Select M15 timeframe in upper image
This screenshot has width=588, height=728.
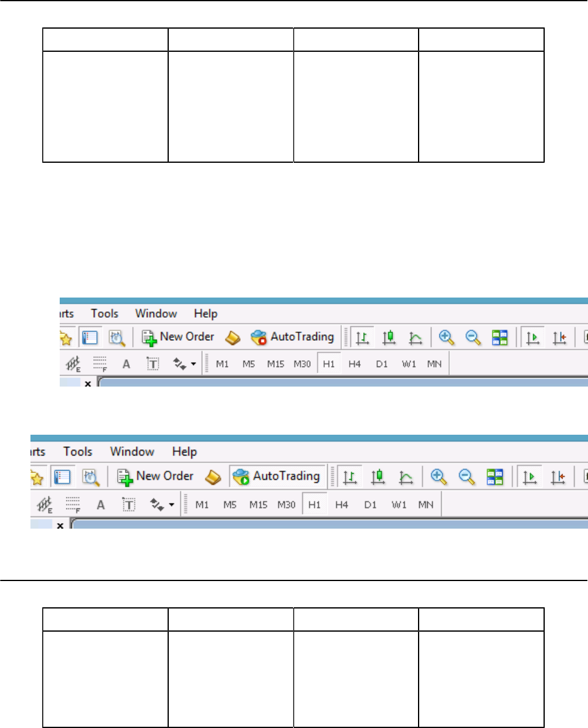[x=275, y=365]
